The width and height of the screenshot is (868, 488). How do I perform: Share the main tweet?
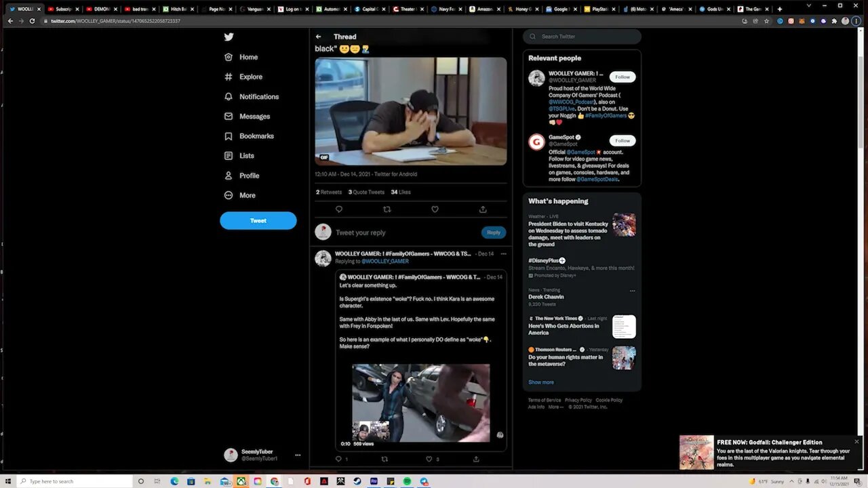pyautogui.click(x=483, y=209)
